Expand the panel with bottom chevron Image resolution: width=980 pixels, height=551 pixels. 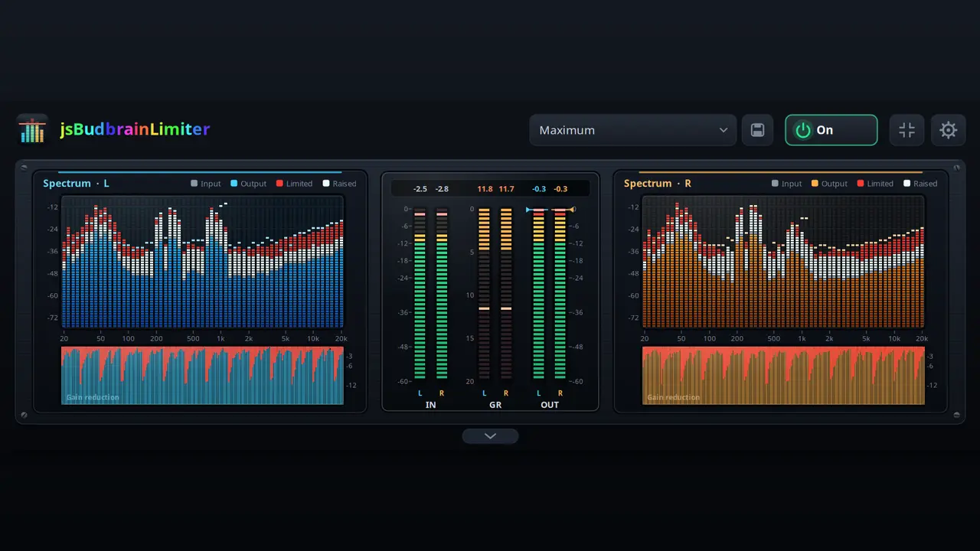click(490, 436)
